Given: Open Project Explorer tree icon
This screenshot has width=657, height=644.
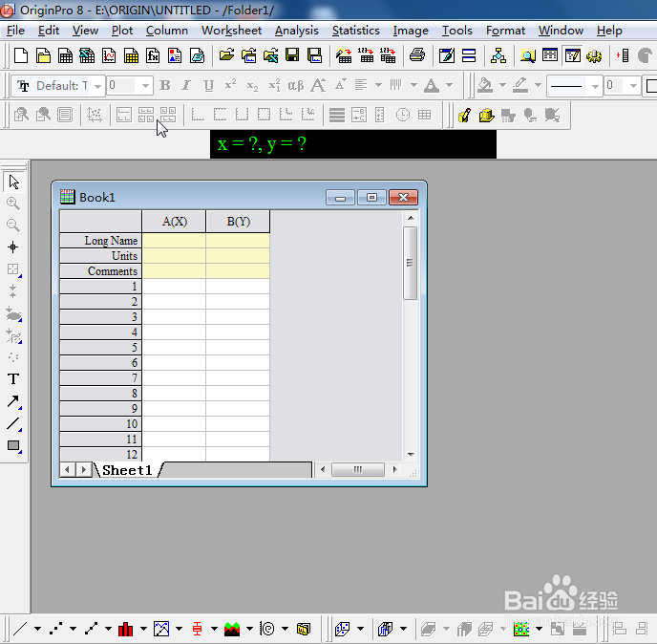Looking at the screenshot, I should [498, 55].
